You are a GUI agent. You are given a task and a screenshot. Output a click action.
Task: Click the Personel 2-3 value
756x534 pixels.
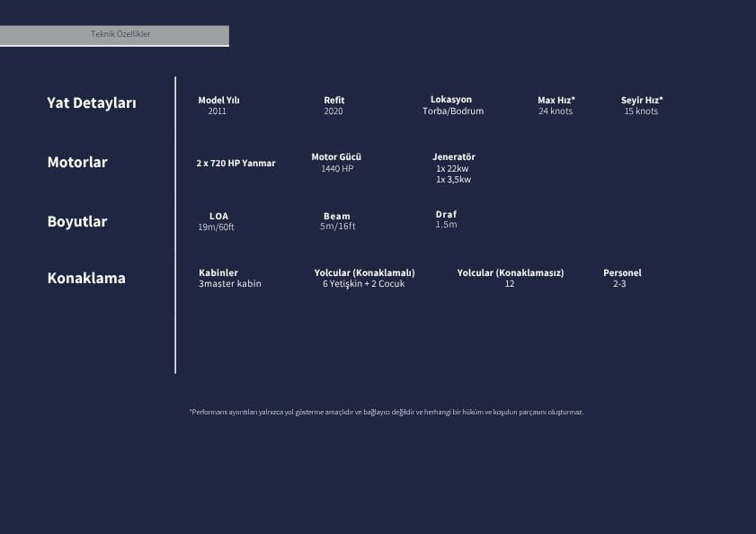click(x=619, y=284)
